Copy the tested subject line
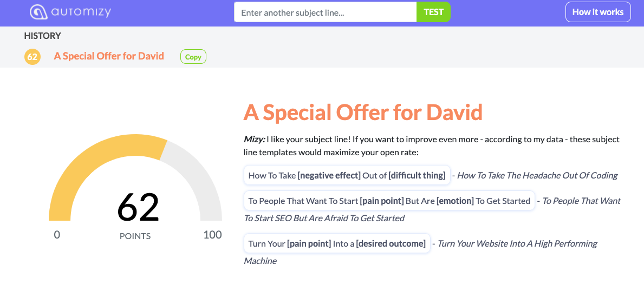Image resolution: width=644 pixels, height=291 pixels. click(x=193, y=57)
